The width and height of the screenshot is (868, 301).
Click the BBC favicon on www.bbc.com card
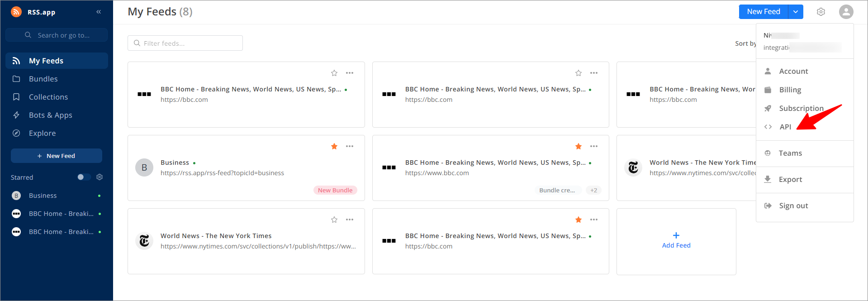[389, 167]
